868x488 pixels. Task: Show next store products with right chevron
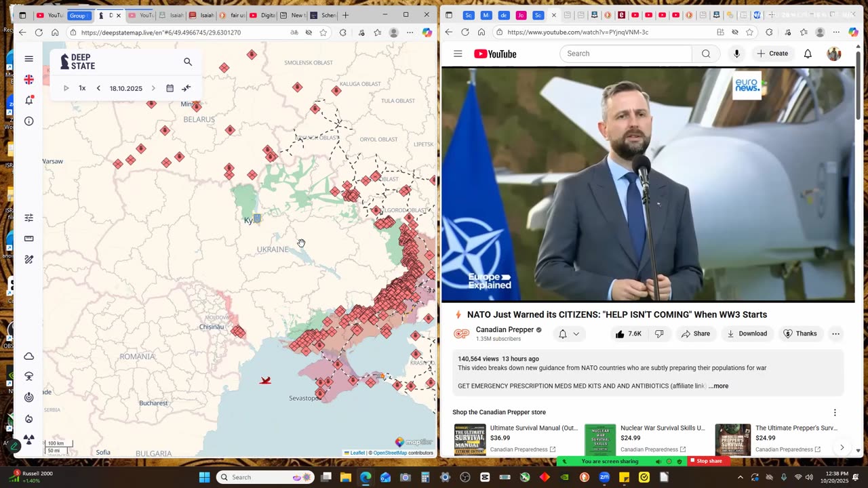coord(842,447)
